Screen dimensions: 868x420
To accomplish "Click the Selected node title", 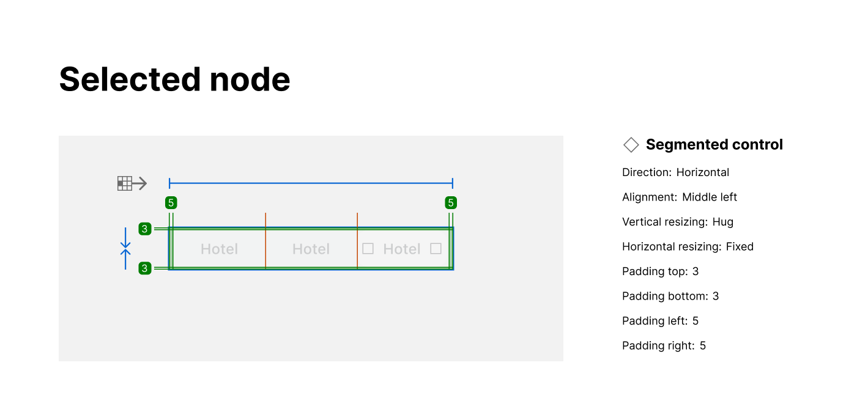I will tap(174, 79).
